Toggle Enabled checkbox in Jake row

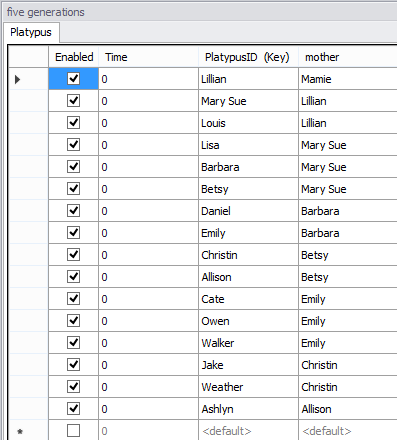pyautogui.click(x=73, y=365)
